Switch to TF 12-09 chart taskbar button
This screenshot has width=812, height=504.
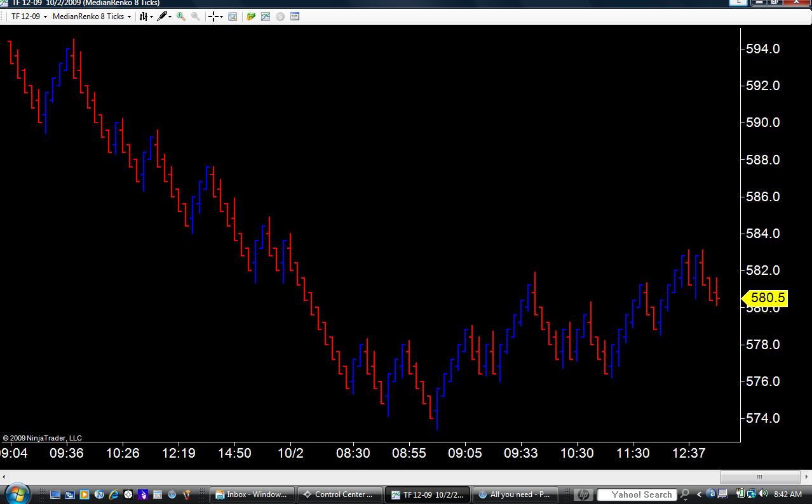(428, 494)
